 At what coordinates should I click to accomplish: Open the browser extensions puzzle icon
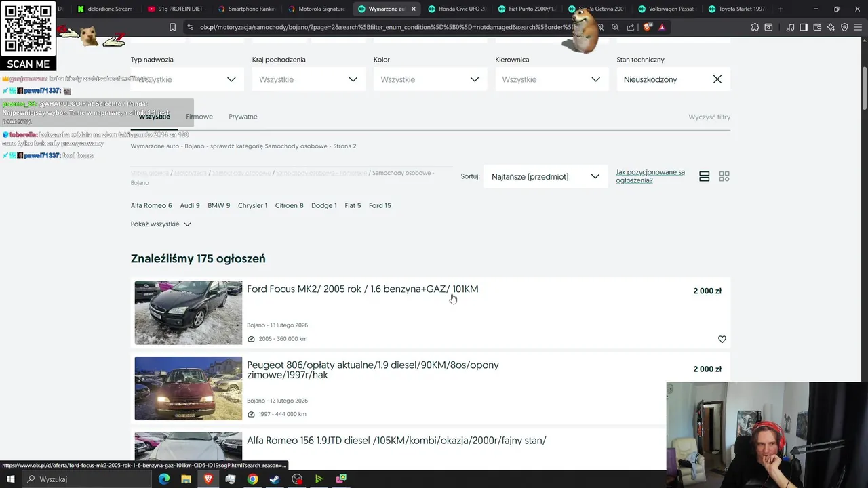pyautogui.click(x=755, y=27)
